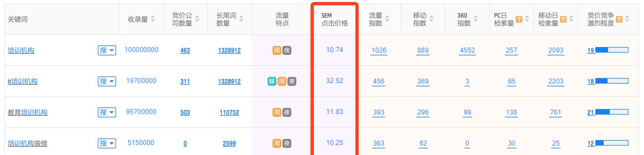Open the 搜 dropdown for it培训机构

tap(107, 81)
